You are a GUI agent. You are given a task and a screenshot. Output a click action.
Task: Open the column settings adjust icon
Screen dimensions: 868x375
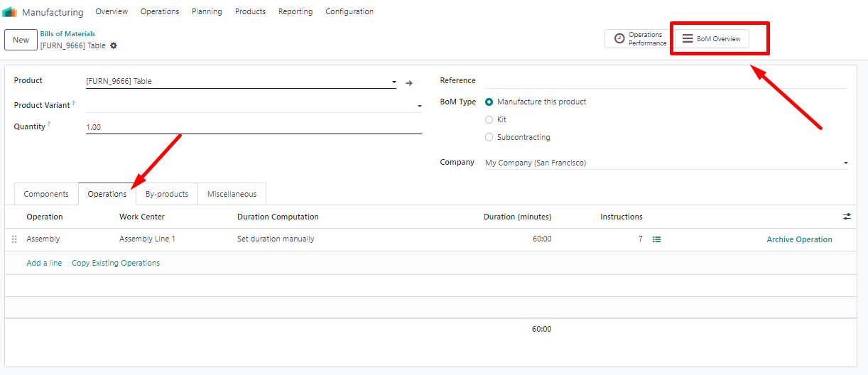[847, 217]
